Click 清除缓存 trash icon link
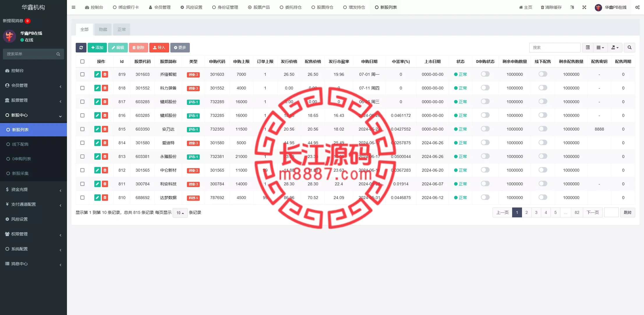Image resolution: width=644 pixels, height=315 pixels. pos(551,7)
